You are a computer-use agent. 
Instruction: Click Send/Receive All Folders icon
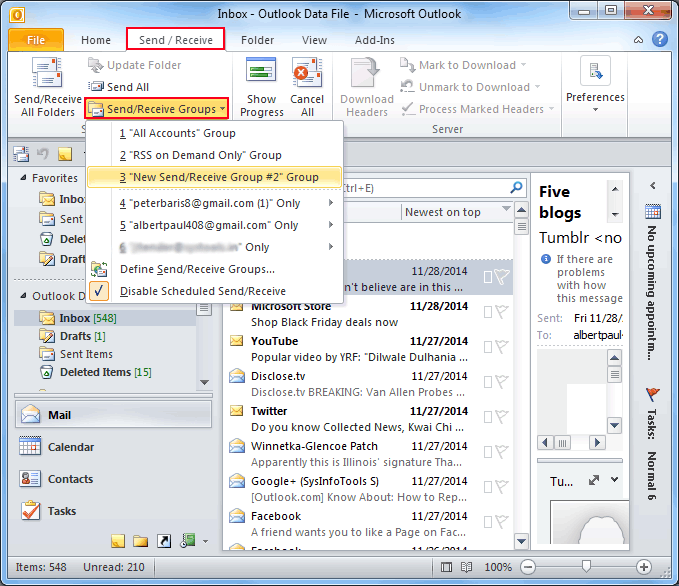pos(47,74)
